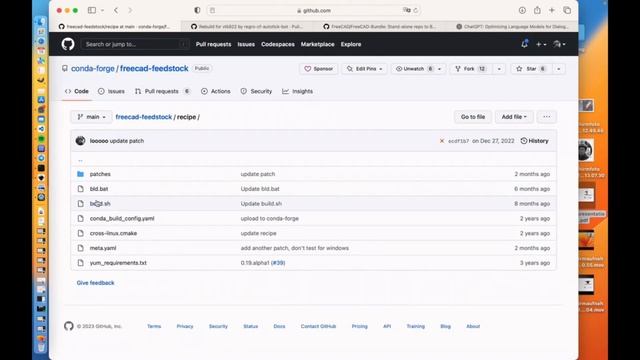This screenshot has width=640, height=360.
Task: Open the yum_requirements.txt file
Action: pyautogui.click(x=118, y=263)
